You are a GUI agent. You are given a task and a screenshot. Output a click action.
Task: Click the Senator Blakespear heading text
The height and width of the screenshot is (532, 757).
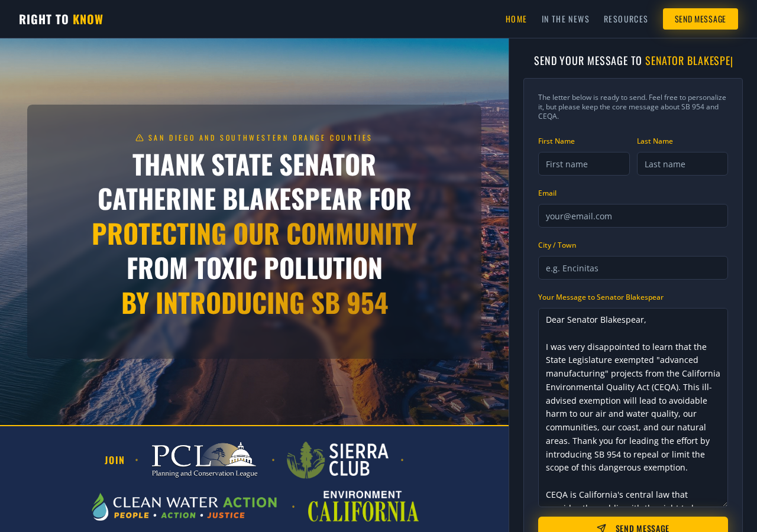688,60
